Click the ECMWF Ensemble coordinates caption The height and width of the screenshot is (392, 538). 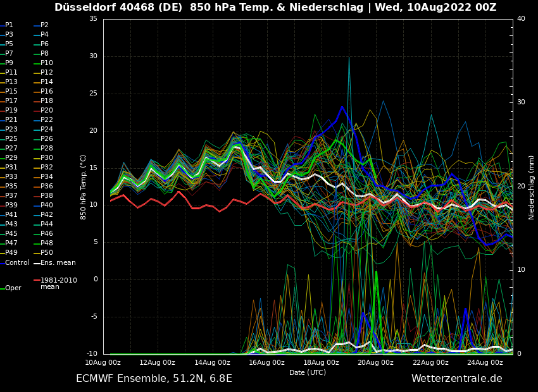(154, 378)
